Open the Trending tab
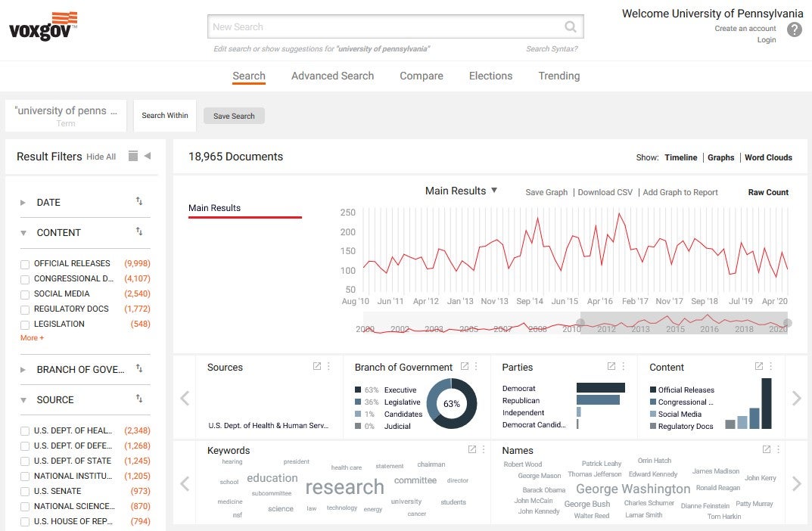Viewport: 812px width, 531px height. pos(558,76)
